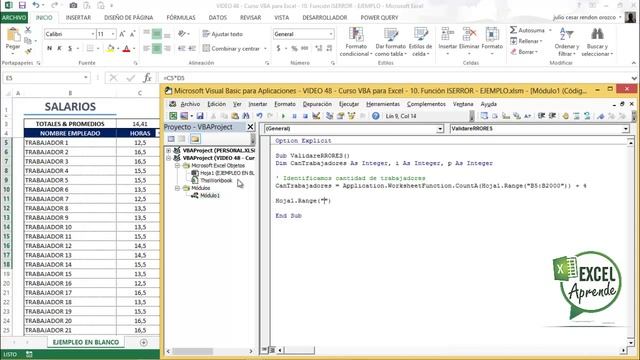Click the Eliminar cells icon
The height and width of the screenshot is (360, 640).
pos(469,34)
